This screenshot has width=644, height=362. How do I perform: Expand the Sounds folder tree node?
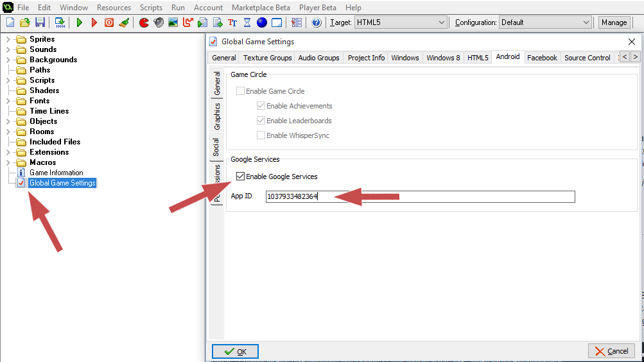click(x=8, y=49)
